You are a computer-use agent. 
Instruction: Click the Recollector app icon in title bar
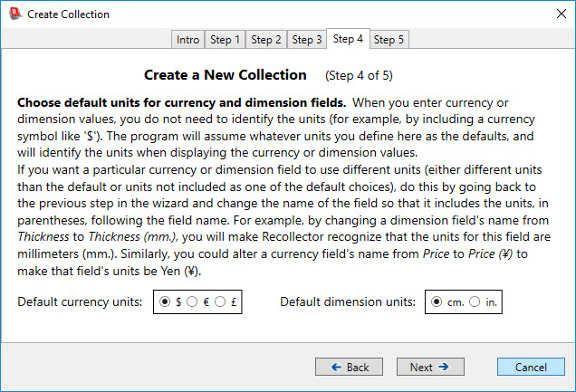13,14
